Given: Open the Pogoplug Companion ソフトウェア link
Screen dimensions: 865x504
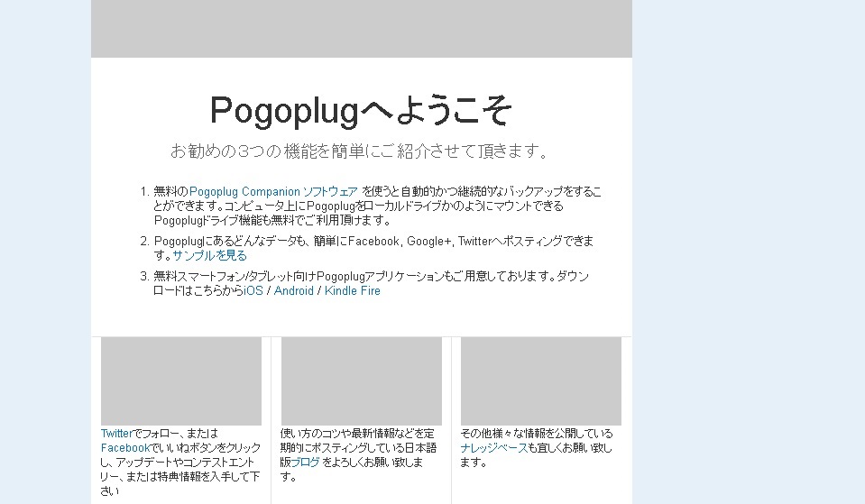Looking at the screenshot, I should tap(273, 192).
